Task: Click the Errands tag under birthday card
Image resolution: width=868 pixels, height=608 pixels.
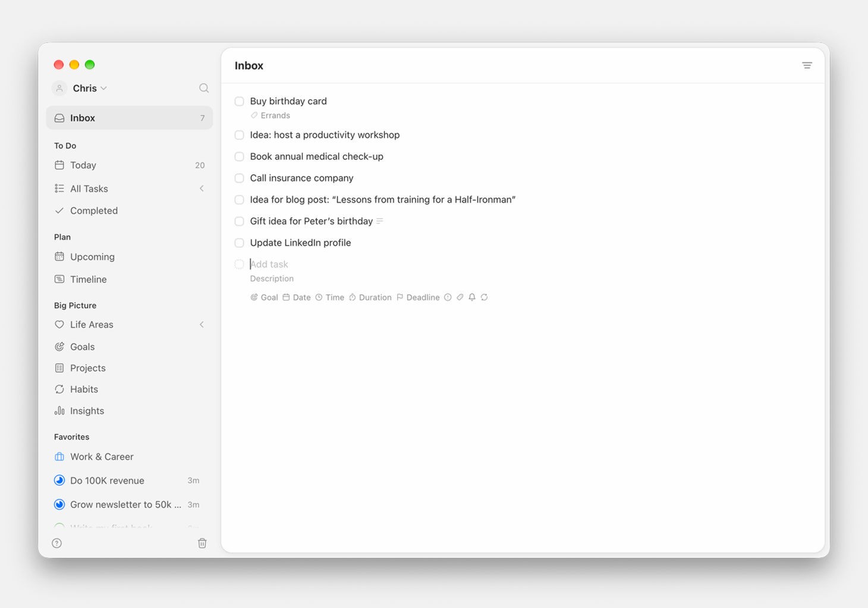Action: 271,115
